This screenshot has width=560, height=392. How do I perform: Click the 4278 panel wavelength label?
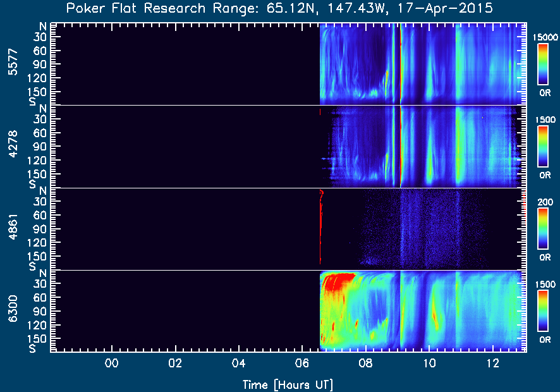[x=13, y=144]
